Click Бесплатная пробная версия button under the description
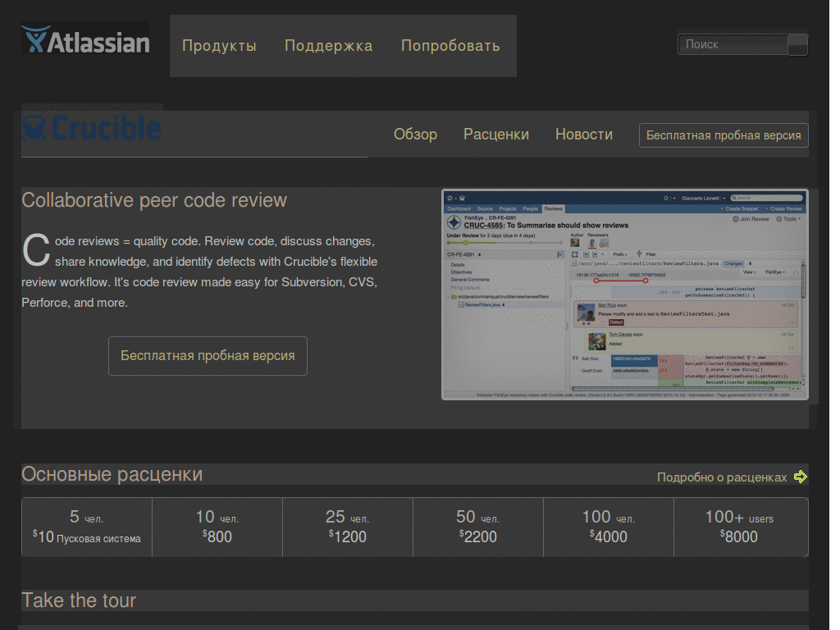This screenshot has width=840, height=630. pyautogui.click(x=208, y=356)
